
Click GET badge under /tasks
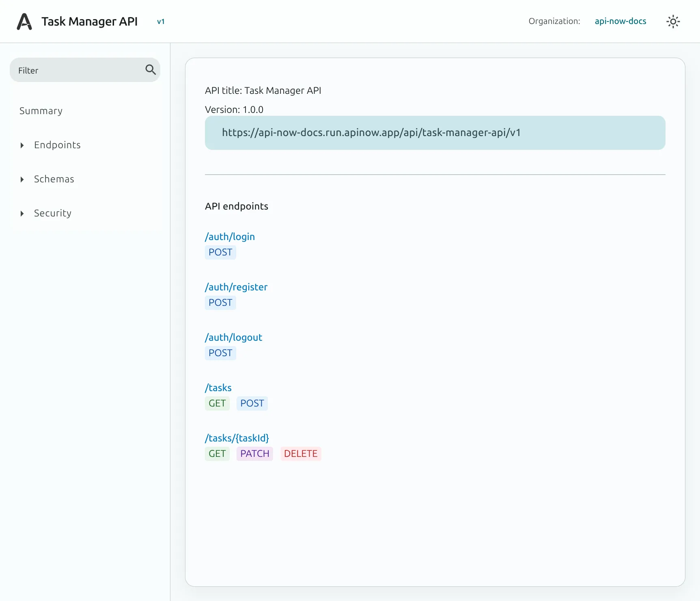point(217,403)
